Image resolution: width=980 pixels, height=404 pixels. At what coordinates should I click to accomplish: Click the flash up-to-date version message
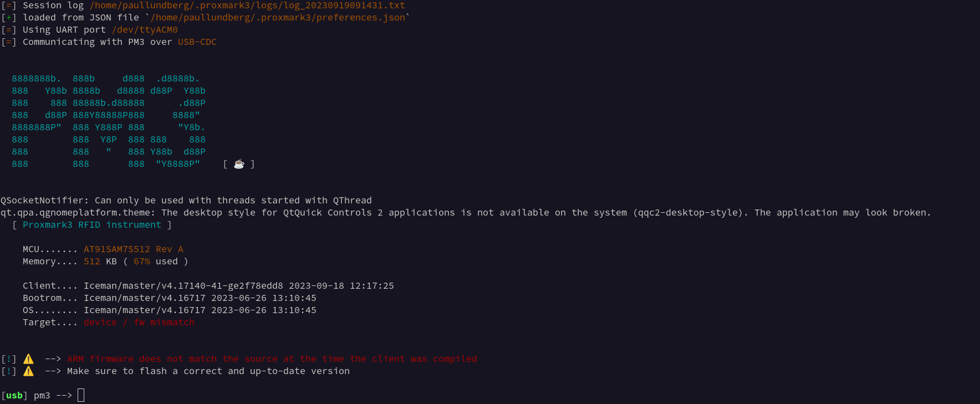tap(208, 371)
